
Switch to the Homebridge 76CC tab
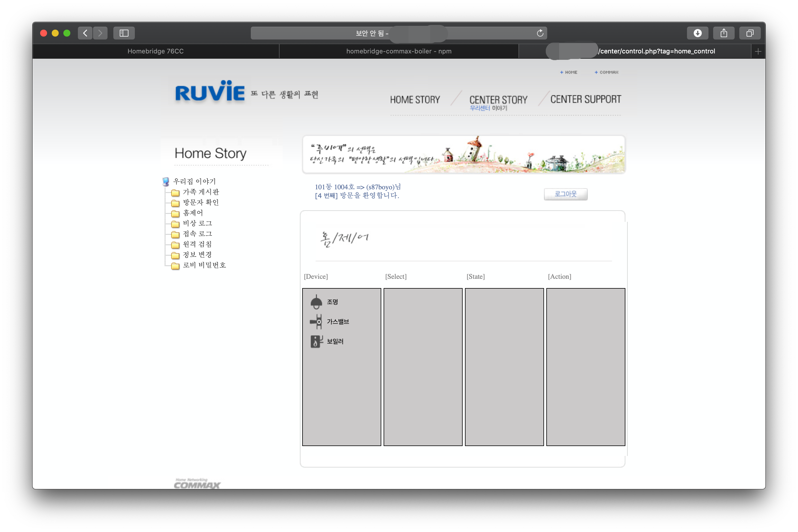click(x=155, y=51)
